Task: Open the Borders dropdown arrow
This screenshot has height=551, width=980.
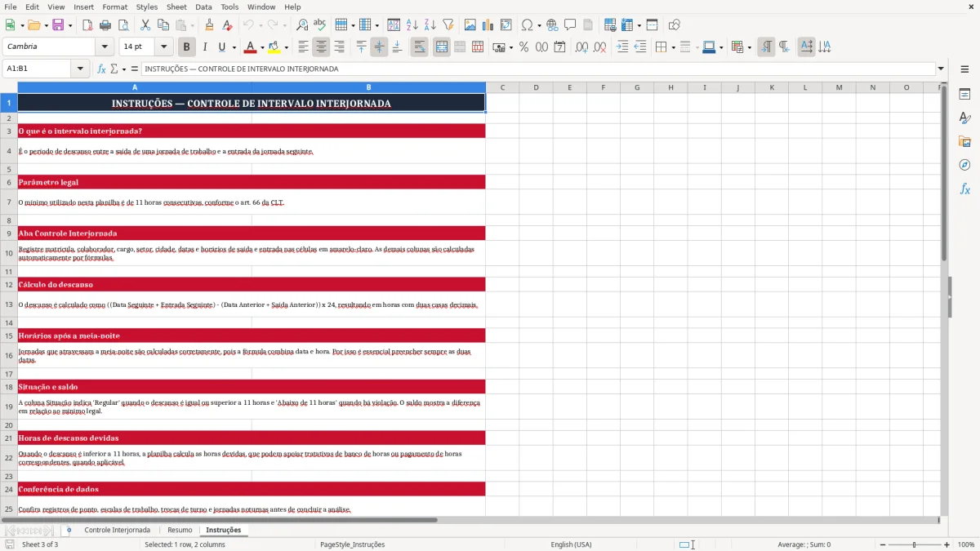Action: [675, 47]
